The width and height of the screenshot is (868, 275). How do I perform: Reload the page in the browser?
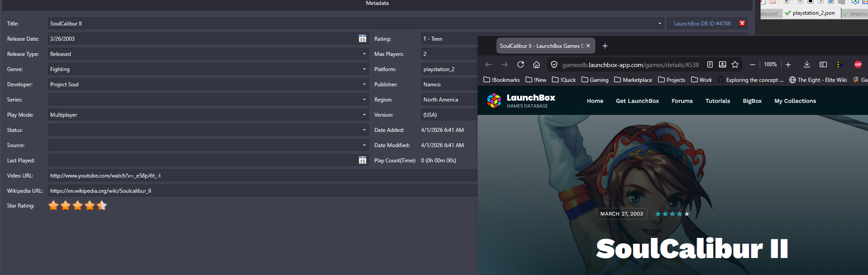point(521,65)
